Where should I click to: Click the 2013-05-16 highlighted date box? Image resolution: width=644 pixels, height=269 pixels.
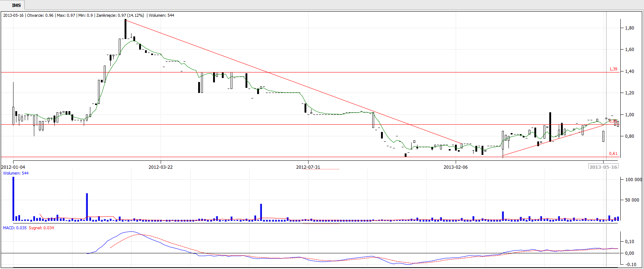tap(603, 167)
